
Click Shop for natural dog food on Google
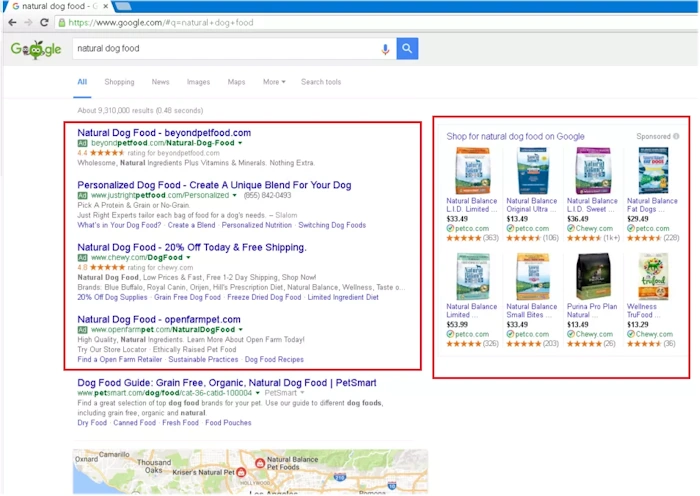point(515,136)
